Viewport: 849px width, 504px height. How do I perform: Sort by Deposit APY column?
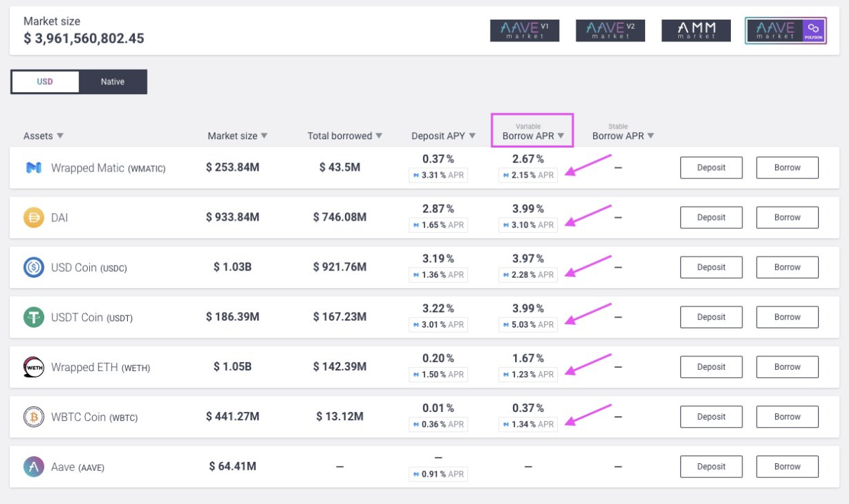click(x=443, y=136)
